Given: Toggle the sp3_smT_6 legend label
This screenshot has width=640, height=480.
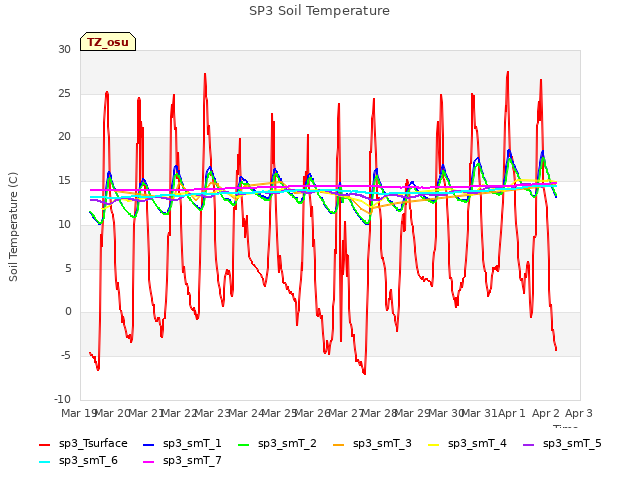Looking at the screenshot, I should [x=88, y=460].
